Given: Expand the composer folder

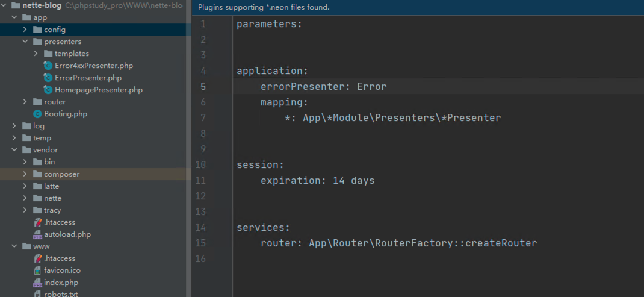Looking at the screenshot, I should pos(25,174).
